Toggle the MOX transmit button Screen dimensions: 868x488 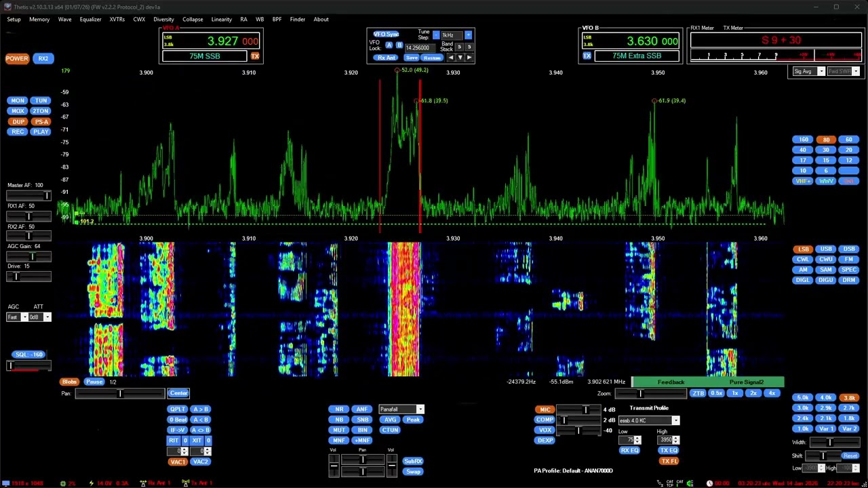18,111
